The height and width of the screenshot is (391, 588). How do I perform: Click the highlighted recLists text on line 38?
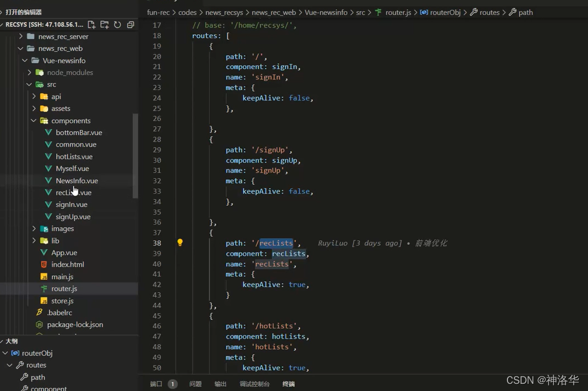tap(276, 243)
